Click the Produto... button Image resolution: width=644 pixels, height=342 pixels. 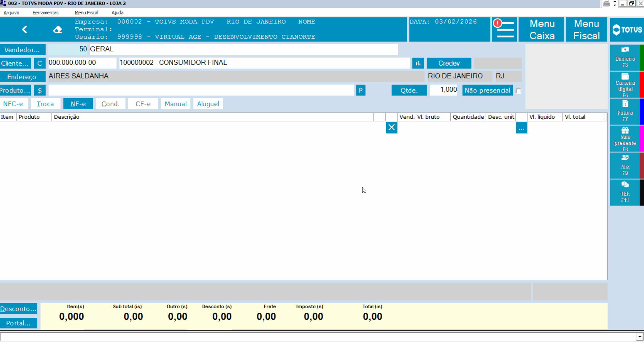[15, 90]
